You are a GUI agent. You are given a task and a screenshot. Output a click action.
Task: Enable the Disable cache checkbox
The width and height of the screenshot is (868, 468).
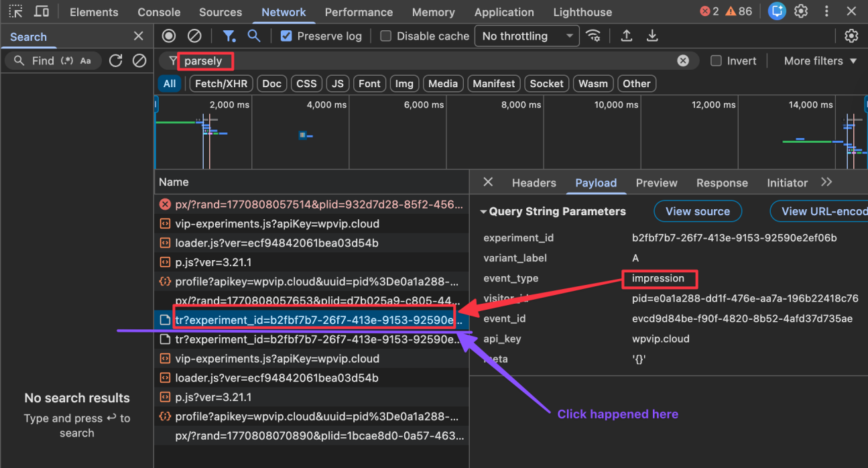(x=385, y=36)
